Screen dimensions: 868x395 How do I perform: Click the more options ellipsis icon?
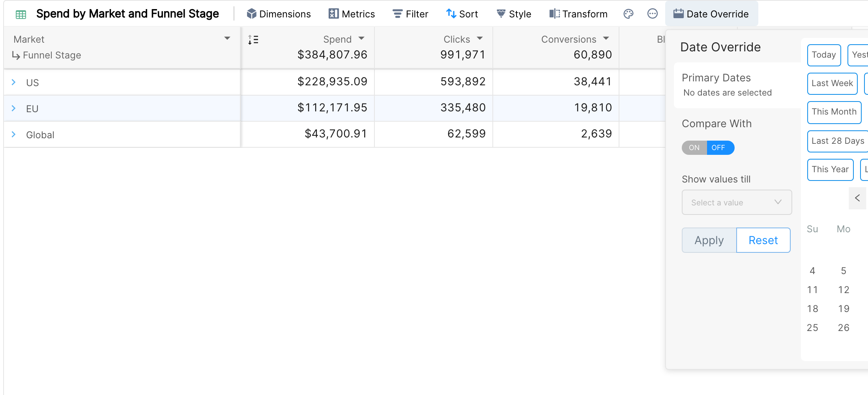[653, 14]
